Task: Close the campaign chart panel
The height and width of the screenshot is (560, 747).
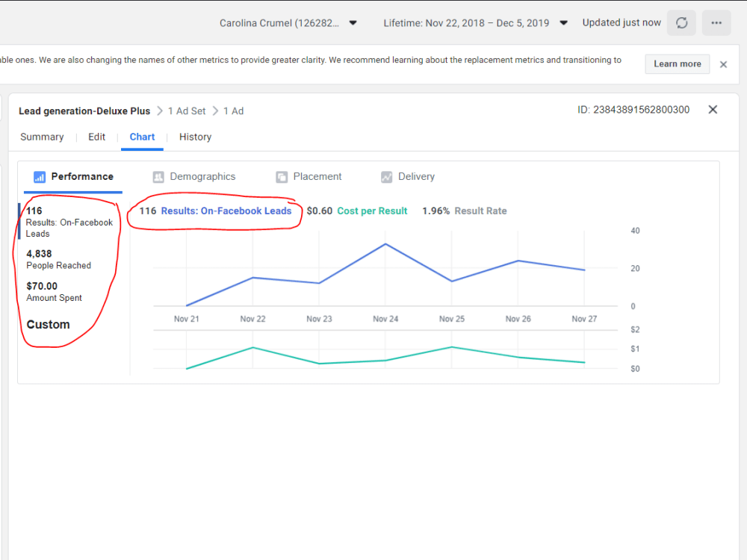Action: coord(713,110)
